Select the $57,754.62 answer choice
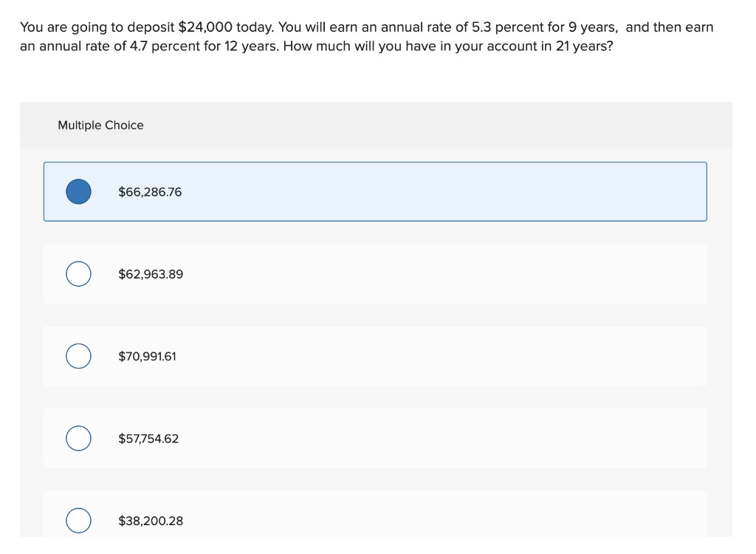Screen dimensions: 756x554 click(x=78, y=438)
